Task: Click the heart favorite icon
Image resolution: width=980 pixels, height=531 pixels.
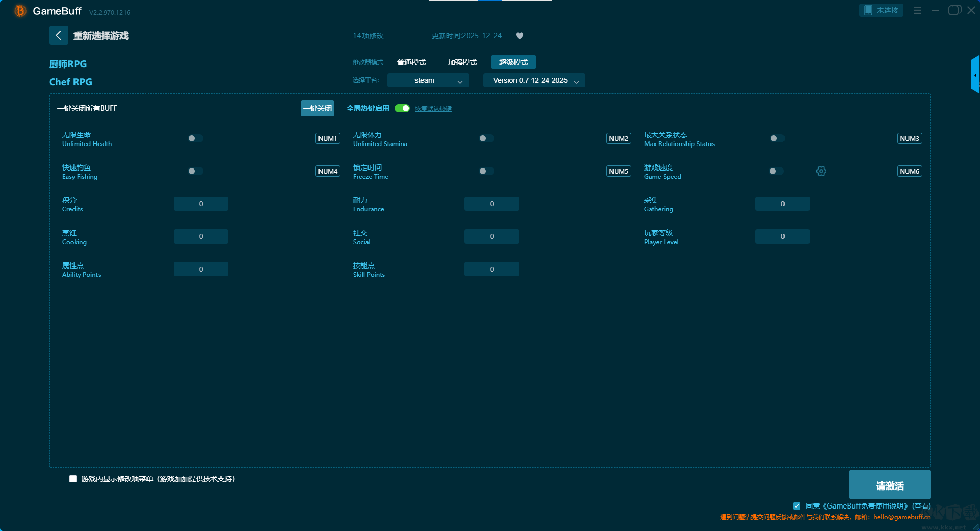Action: coord(519,36)
